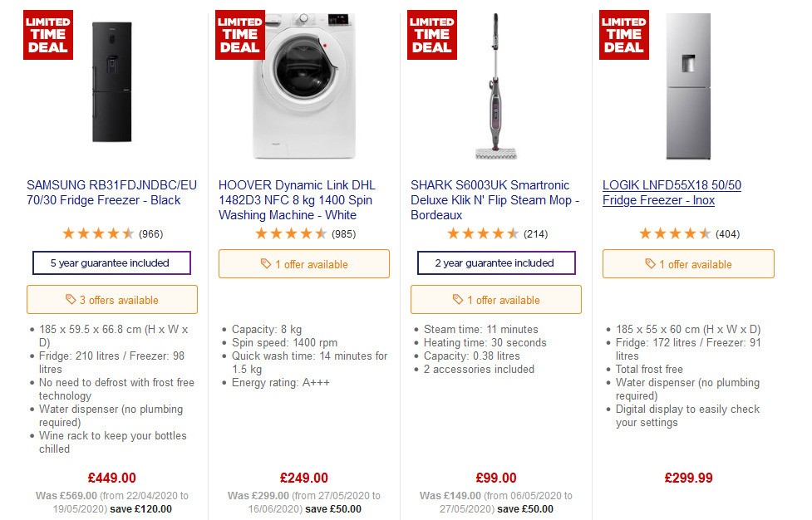Image resolution: width=812 pixels, height=520 pixels.
Task: Click the Limited Time Deal badge on Shark mop
Action: pyautogui.click(x=431, y=35)
